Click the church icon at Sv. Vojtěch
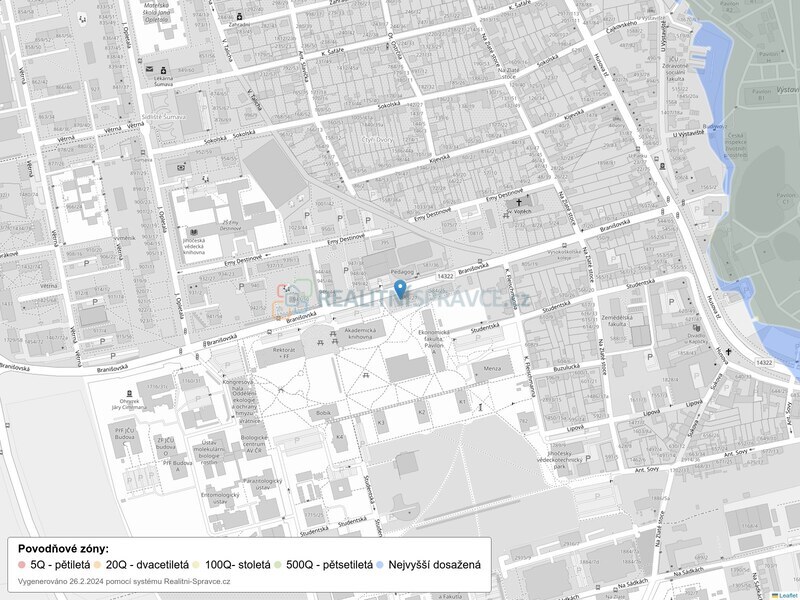 [519, 203]
